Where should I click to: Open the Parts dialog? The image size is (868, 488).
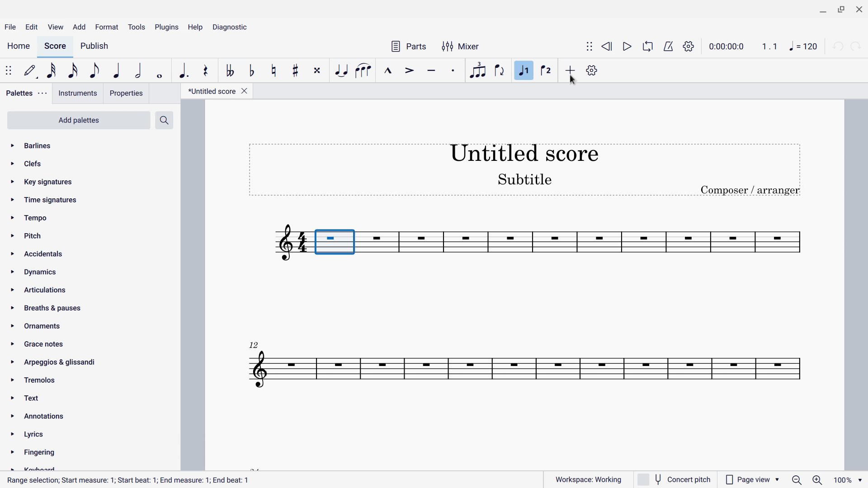409,47
